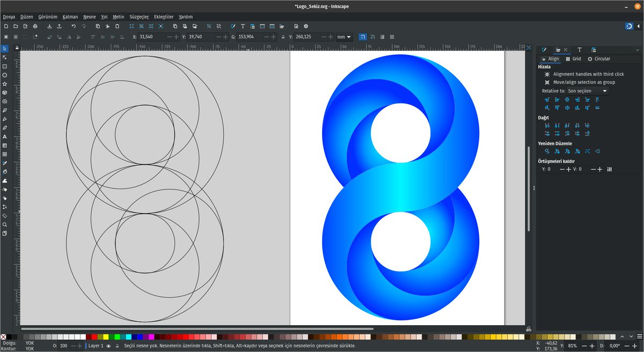Switch to the Grid tab
Screen dimensions: 644x352
click(573, 59)
